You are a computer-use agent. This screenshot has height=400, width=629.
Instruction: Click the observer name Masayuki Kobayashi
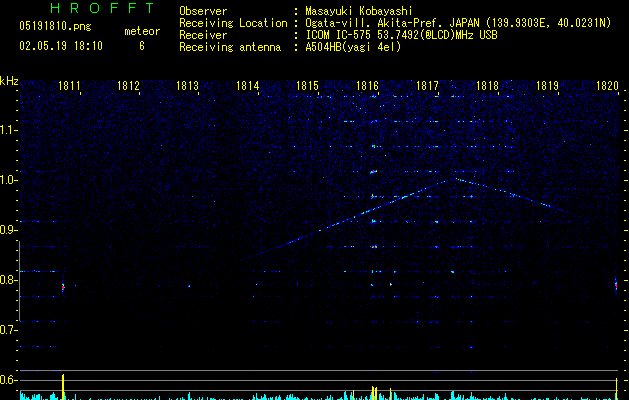(x=359, y=11)
